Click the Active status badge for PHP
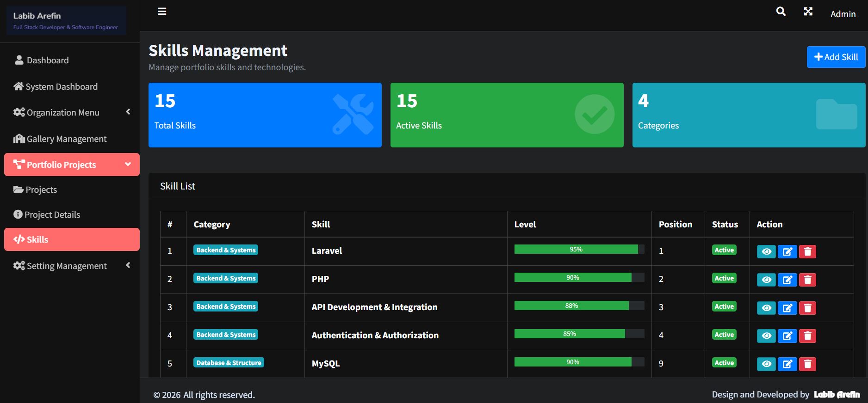 724,278
